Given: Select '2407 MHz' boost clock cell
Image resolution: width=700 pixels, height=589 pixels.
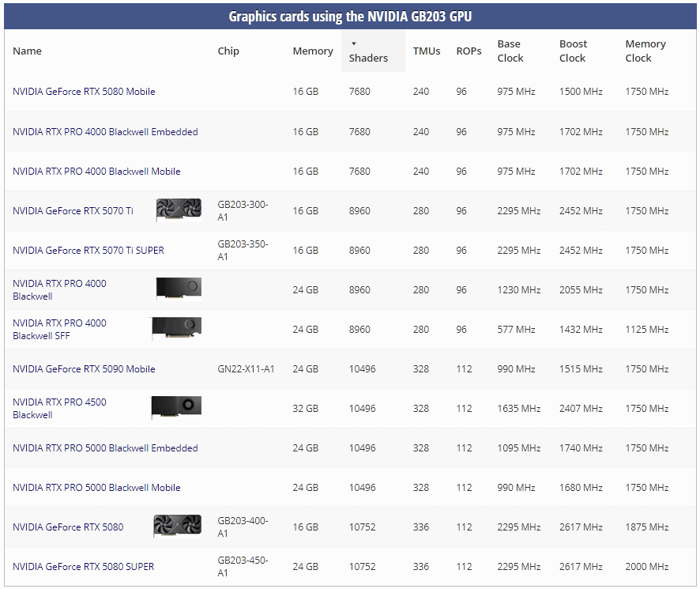Looking at the screenshot, I should click(581, 409).
